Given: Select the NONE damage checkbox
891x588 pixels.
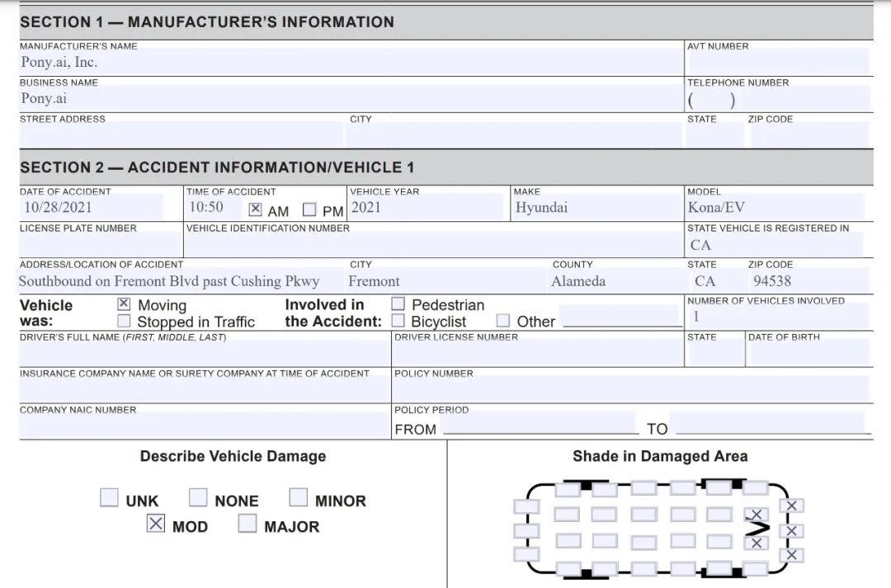Looking at the screenshot, I should pyautogui.click(x=198, y=497).
